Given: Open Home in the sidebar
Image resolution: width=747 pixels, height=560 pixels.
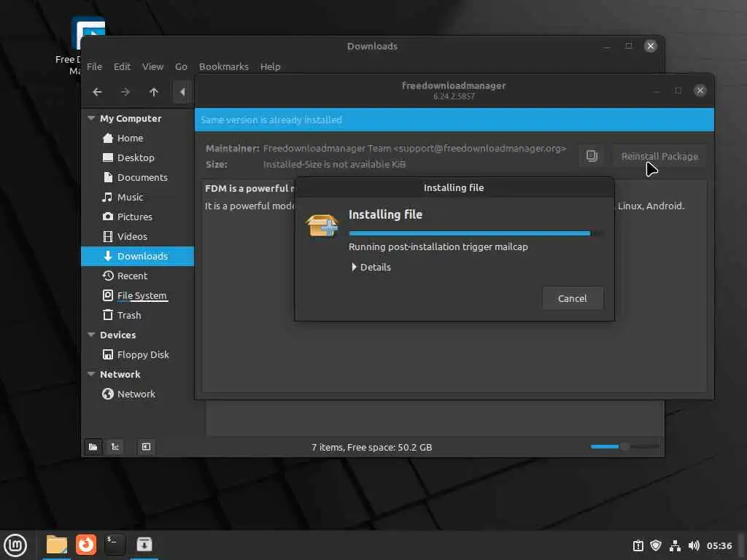Looking at the screenshot, I should pos(130,138).
